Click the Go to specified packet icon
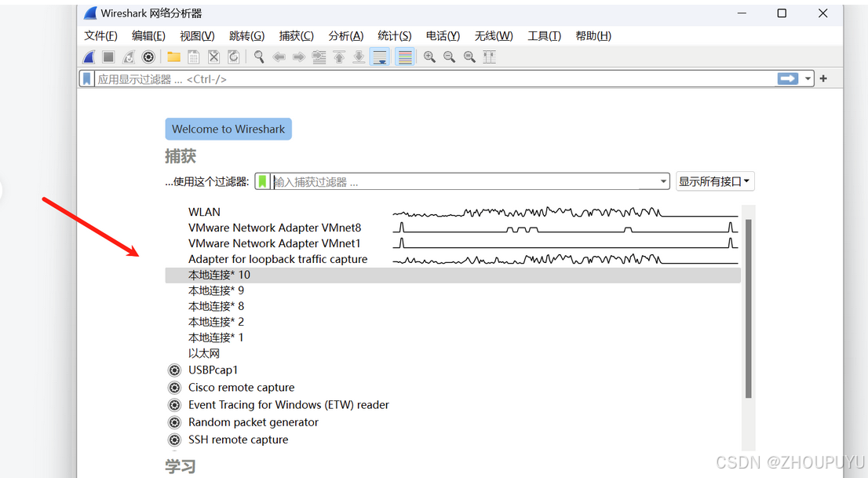Screen dimensions: 868x478 point(319,57)
